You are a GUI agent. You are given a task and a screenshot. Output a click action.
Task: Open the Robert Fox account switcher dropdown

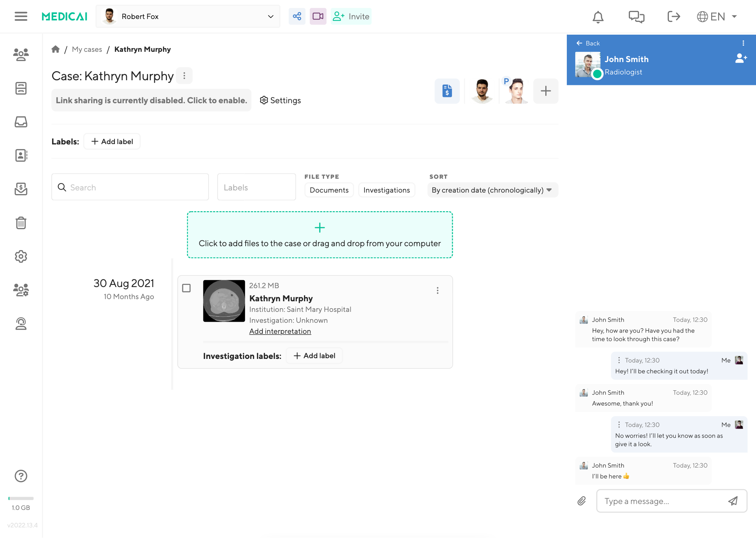coord(270,16)
